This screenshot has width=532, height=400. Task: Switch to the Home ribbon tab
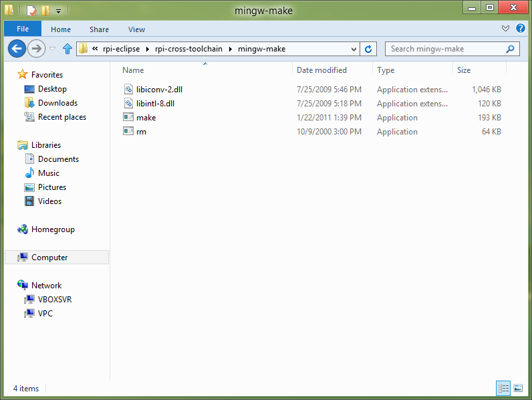tap(61, 29)
